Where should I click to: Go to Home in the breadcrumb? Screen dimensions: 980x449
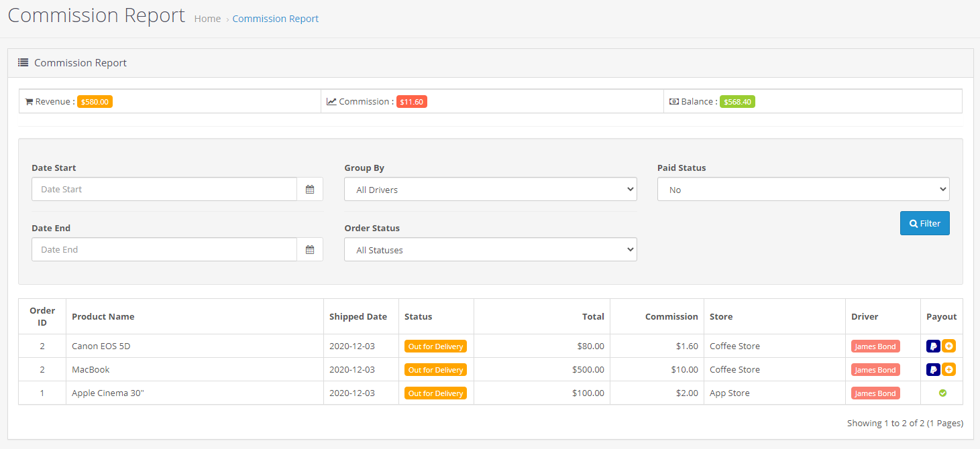tap(207, 19)
